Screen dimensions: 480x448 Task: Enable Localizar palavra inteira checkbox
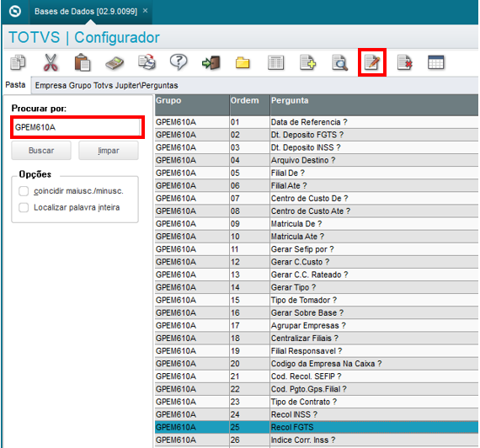24,207
